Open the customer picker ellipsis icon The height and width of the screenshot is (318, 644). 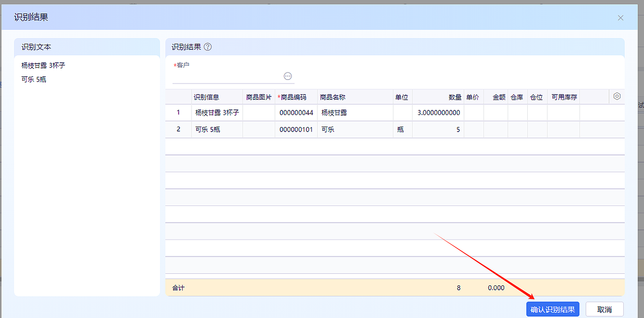(x=287, y=76)
